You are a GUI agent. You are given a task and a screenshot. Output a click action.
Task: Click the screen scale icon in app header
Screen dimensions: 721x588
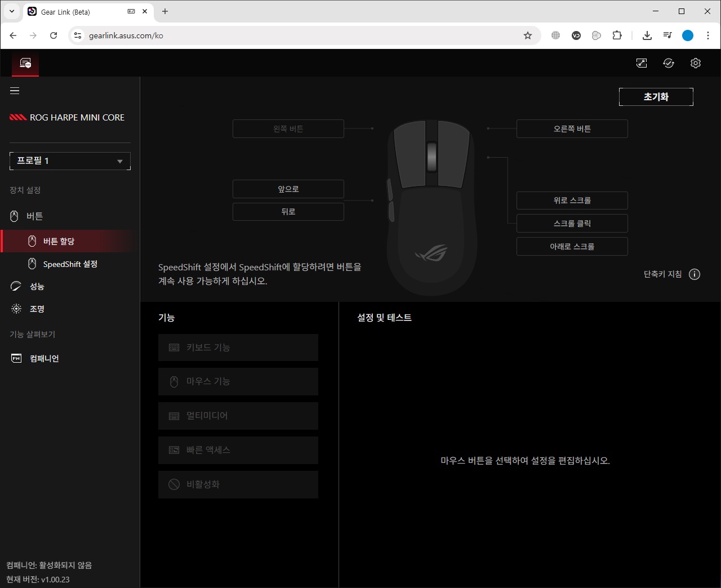pos(642,63)
